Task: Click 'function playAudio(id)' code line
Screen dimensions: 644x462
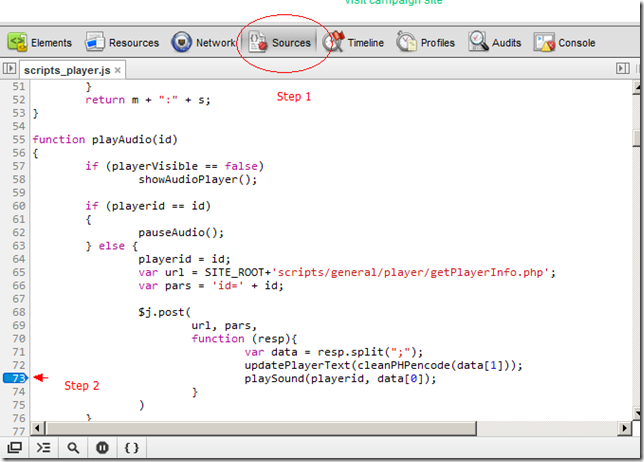Action: 105,140
